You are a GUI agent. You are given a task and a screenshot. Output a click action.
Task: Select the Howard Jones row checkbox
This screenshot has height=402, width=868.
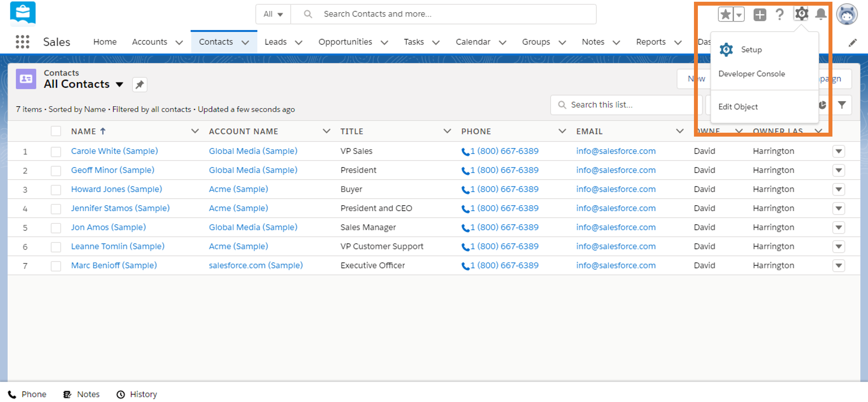coord(56,190)
